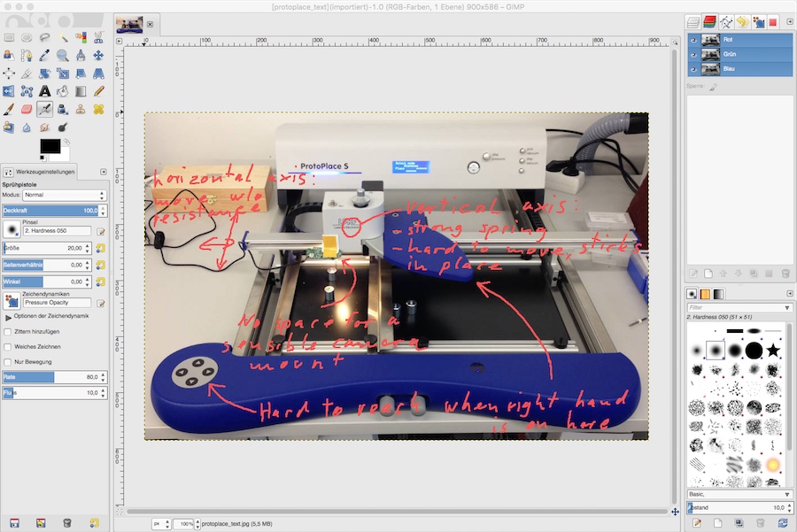
Task: Open the Modus dropdown
Action: tap(65, 195)
